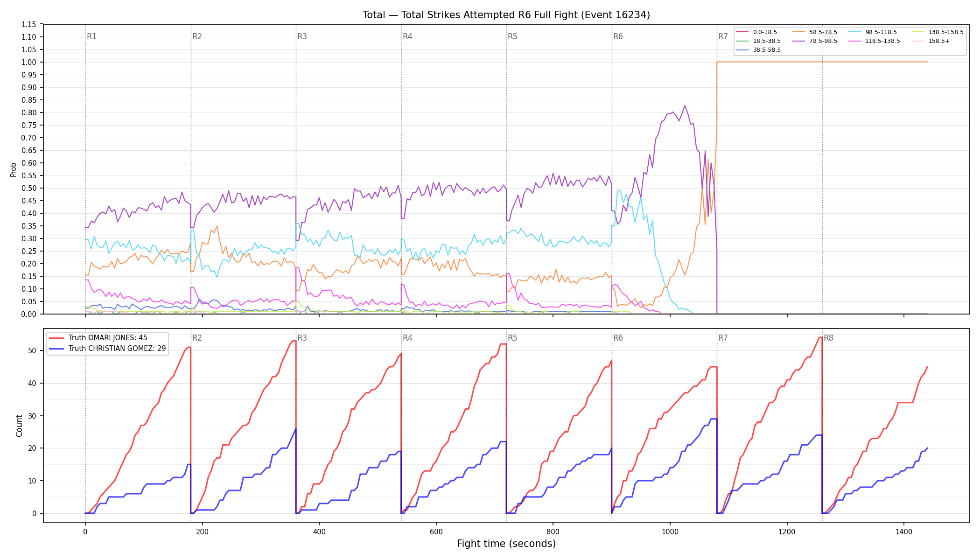Click the 600 tick on the time axis
This screenshot has width=980, height=560.
[436, 531]
